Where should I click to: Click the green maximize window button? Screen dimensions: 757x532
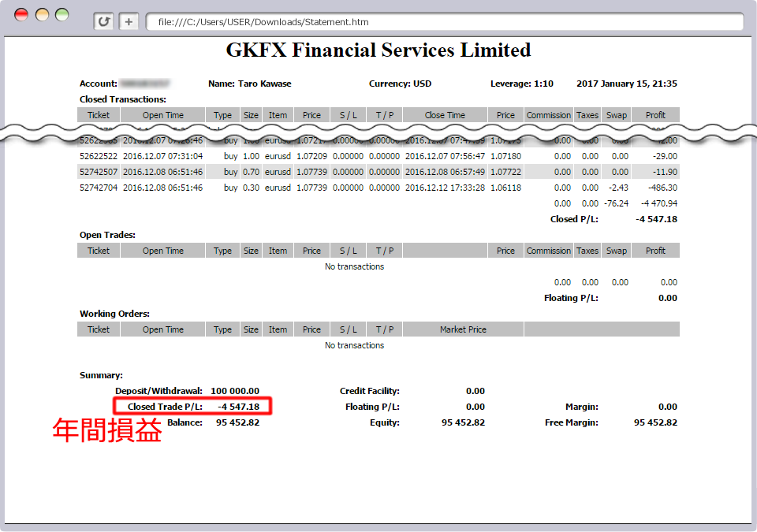pos(62,15)
